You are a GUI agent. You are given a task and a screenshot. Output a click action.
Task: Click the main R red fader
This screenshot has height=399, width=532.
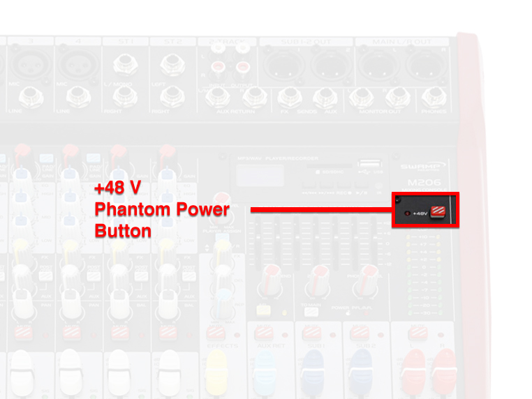coord(446,372)
